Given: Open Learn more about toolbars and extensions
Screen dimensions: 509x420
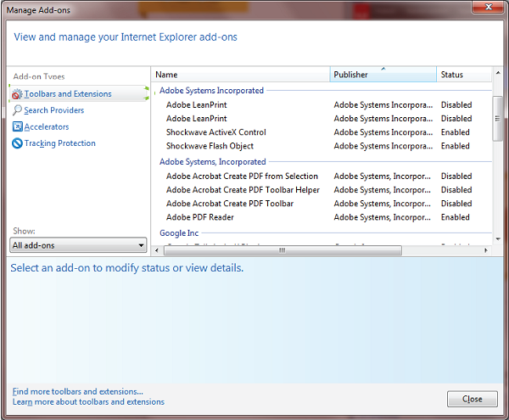Looking at the screenshot, I should point(88,402).
